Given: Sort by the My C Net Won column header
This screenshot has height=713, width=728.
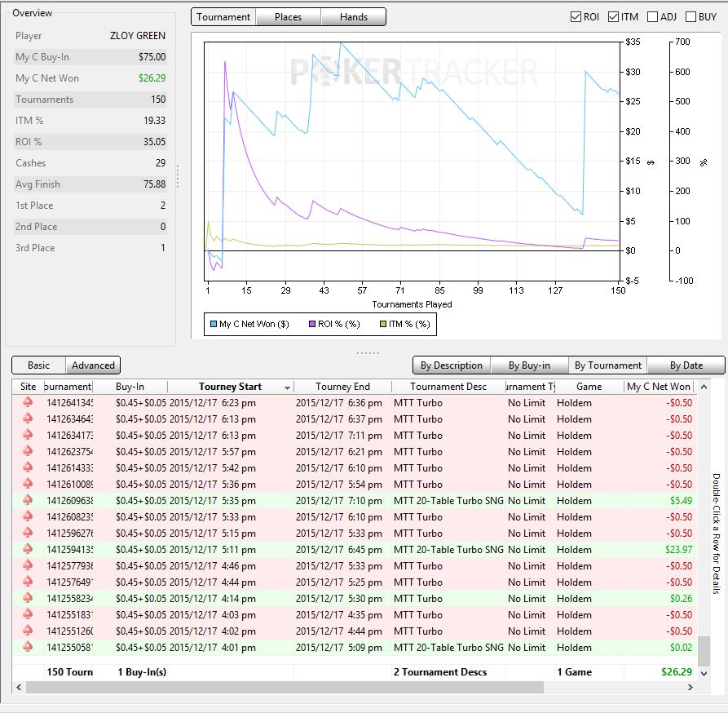Looking at the screenshot, I should 660,387.
